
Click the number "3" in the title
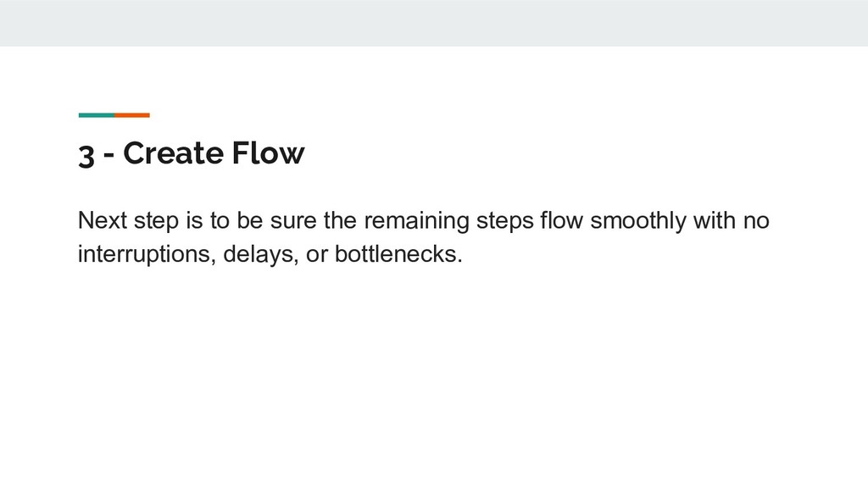pyautogui.click(x=86, y=155)
